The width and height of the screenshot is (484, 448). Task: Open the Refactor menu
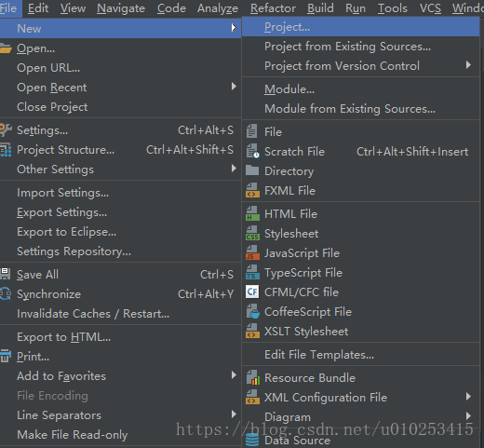[273, 8]
